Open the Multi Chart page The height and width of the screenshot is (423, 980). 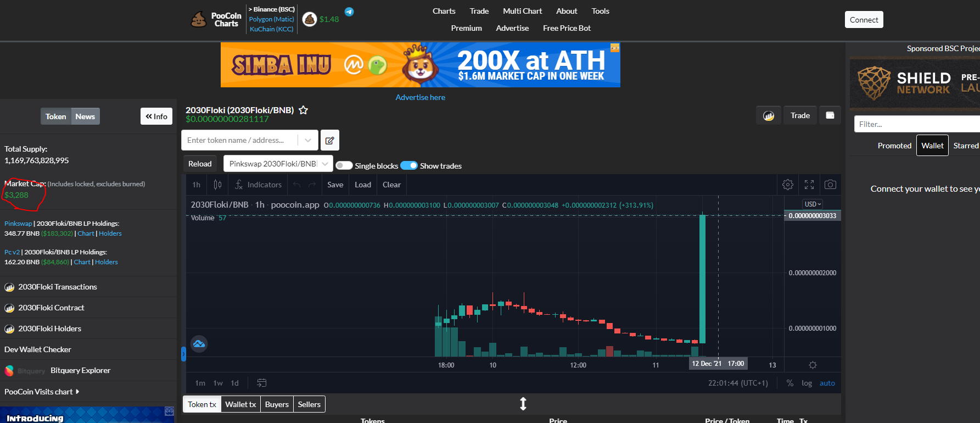(x=522, y=11)
